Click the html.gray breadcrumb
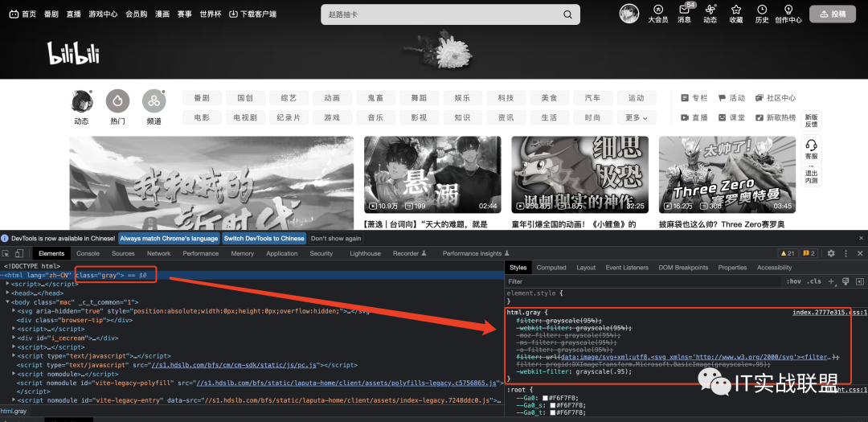868x422 pixels. pyautogui.click(x=14, y=411)
